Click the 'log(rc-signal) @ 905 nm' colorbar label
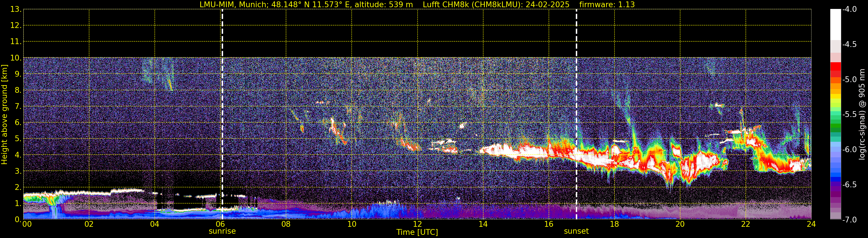This screenshot has height=238, width=868. coord(862,114)
